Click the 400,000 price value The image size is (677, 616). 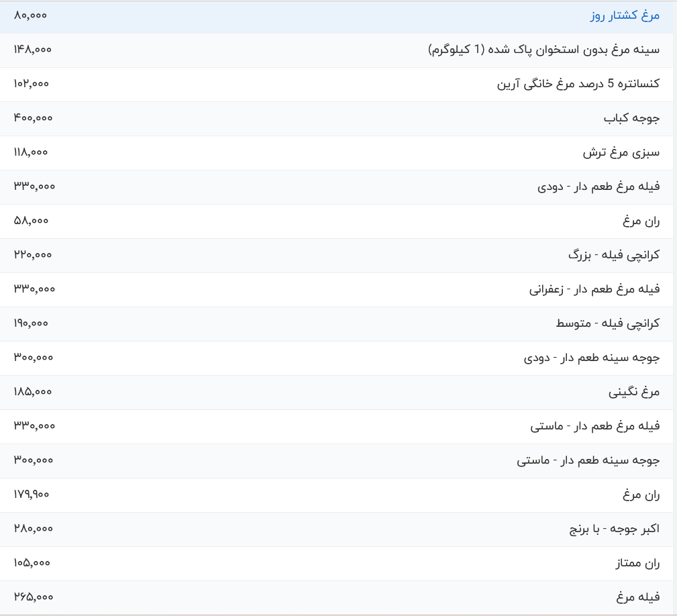click(x=33, y=118)
